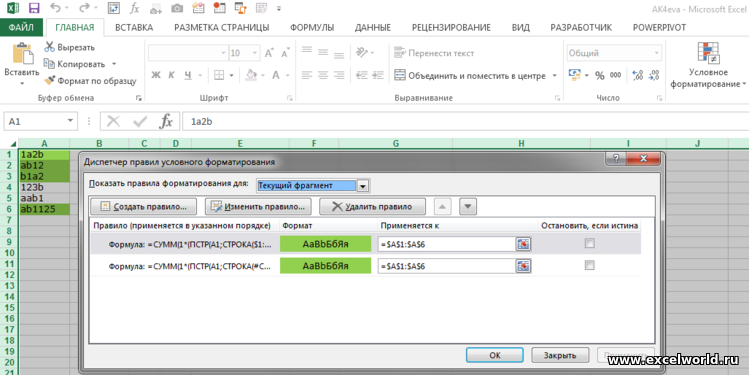
Task: Decrease font size with small A
Action: coord(285,53)
